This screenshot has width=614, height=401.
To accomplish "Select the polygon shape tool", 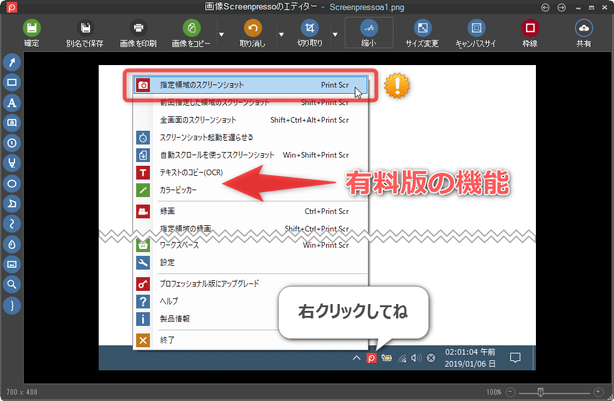I will pos(12,203).
